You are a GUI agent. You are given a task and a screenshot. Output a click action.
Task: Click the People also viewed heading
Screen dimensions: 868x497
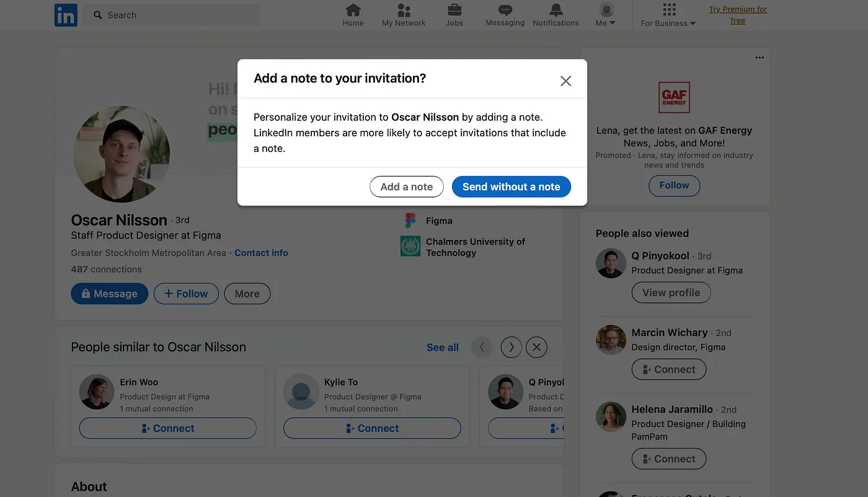click(x=642, y=233)
